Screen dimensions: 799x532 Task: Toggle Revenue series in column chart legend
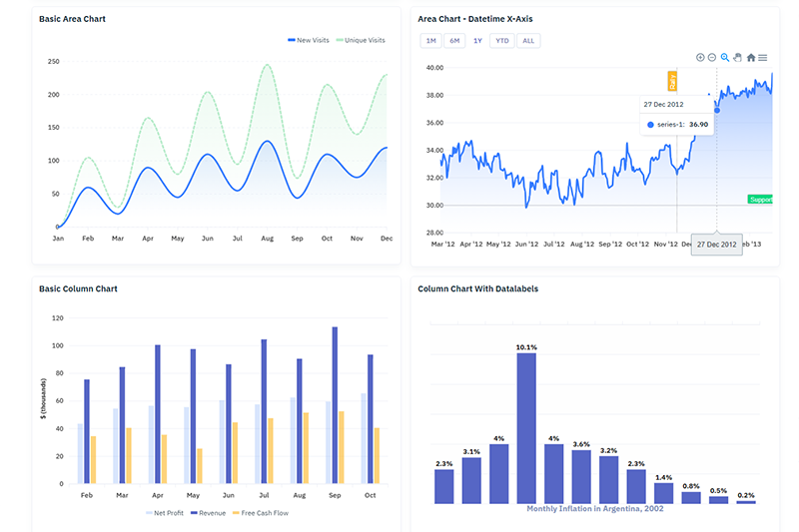click(210, 513)
